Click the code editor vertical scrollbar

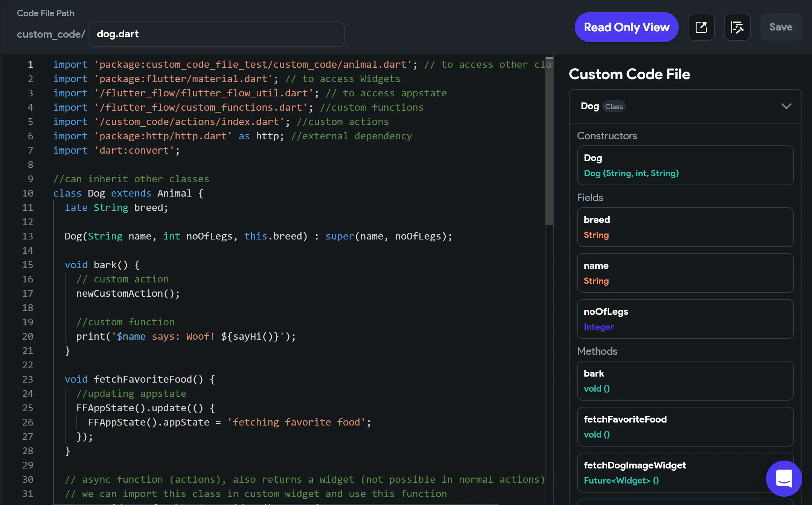[549, 141]
